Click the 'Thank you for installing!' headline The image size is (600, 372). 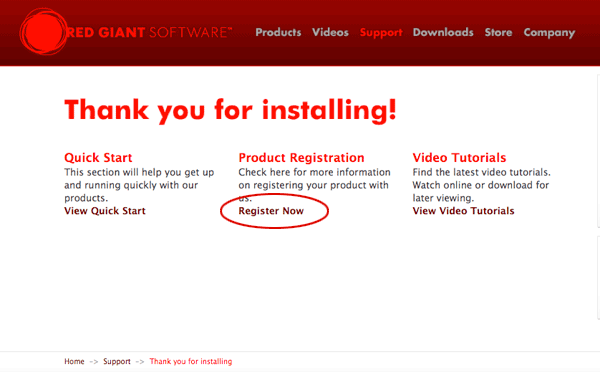(x=230, y=111)
